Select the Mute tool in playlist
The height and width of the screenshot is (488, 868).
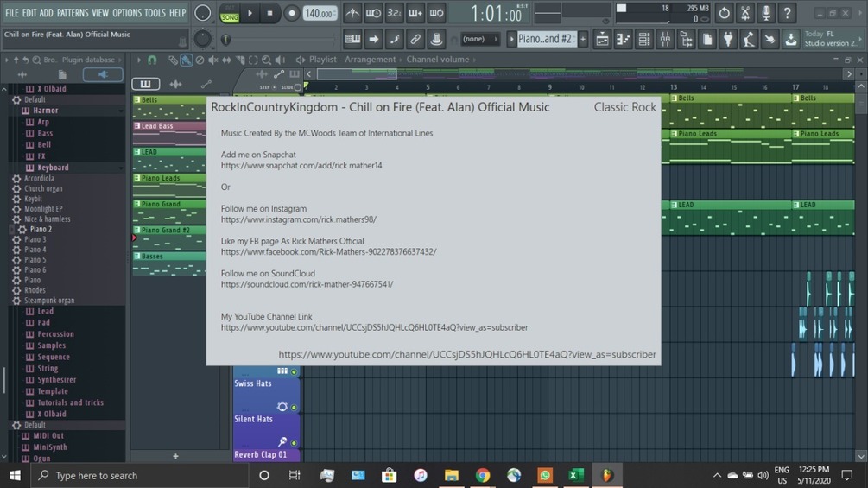[x=213, y=60]
